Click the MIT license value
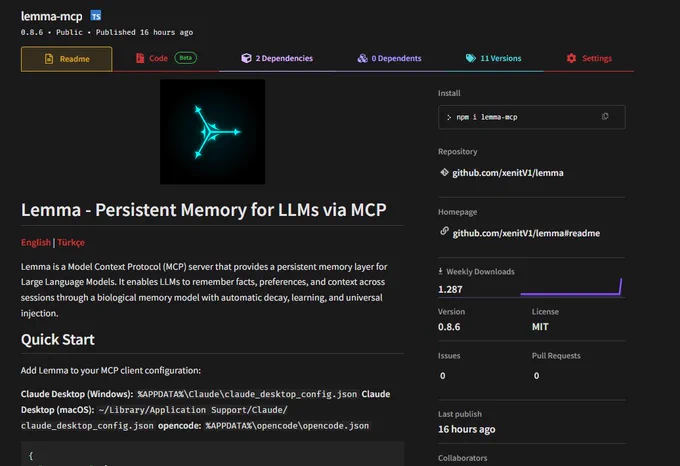Screen dimensions: 680x466 tap(540, 326)
